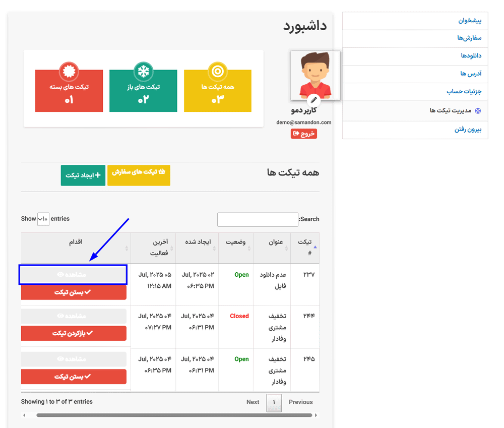The image size is (504, 428).
Task: Click the red خروج logout button
Action: [x=304, y=134]
